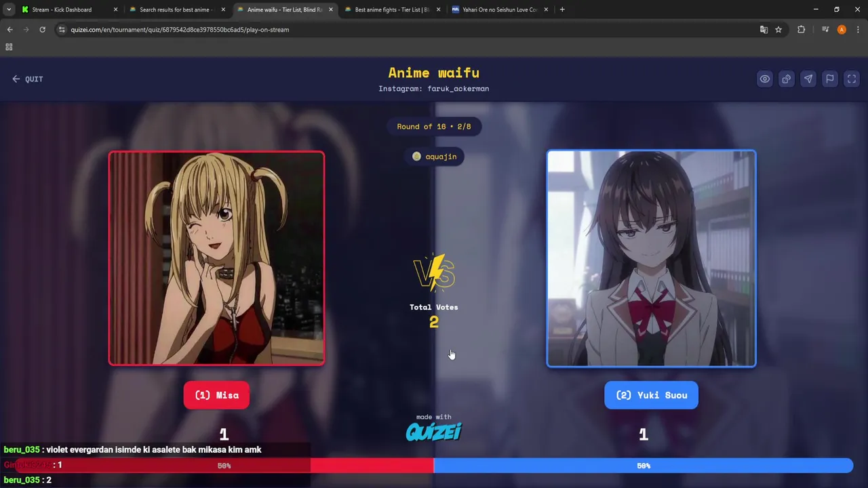Open the media control icon
The image size is (868, 488).
(x=825, y=30)
